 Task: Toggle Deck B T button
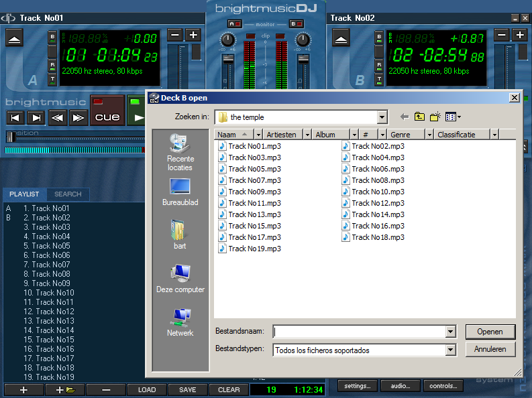(379, 80)
